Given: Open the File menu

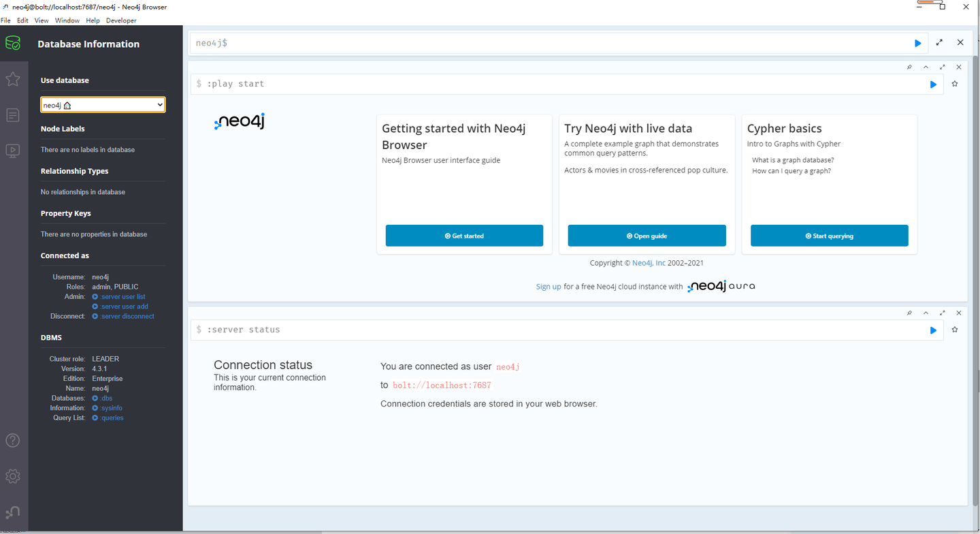Looking at the screenshot, I should (x=5, y=20).
